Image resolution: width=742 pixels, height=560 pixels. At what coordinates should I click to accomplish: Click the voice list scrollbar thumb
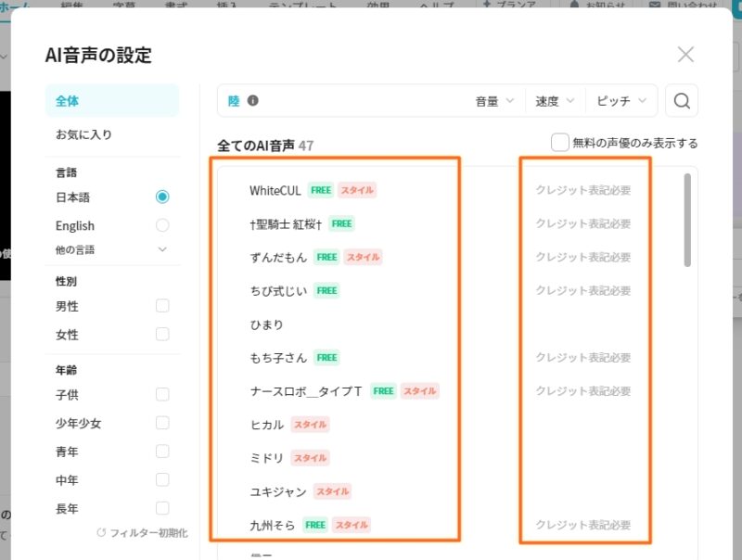687,221
